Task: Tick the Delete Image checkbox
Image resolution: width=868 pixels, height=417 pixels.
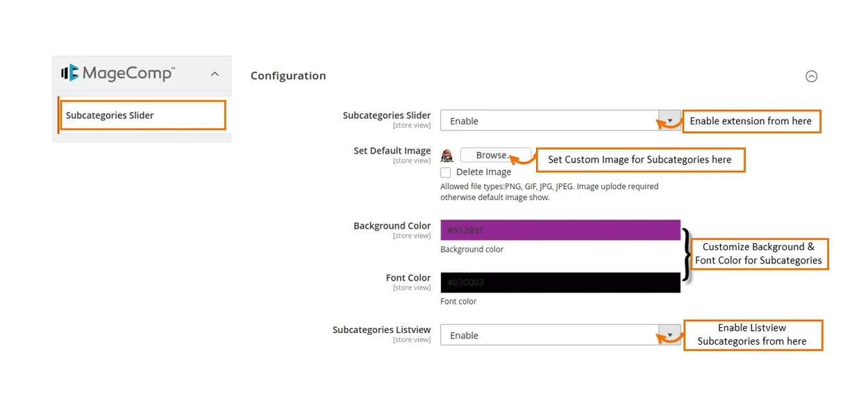Action: point(446,172)
